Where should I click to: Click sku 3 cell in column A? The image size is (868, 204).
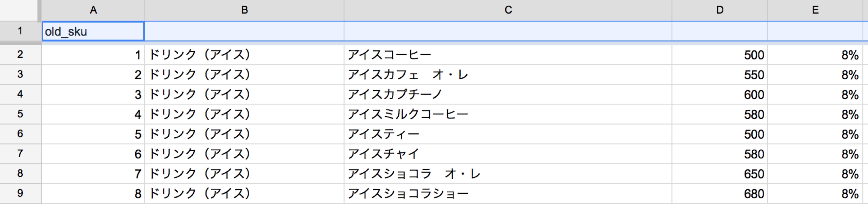[x=93, y=94]
